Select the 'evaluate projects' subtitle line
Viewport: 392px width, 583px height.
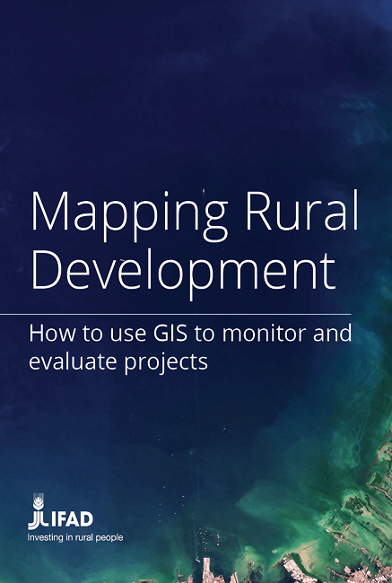click(118, 362)
